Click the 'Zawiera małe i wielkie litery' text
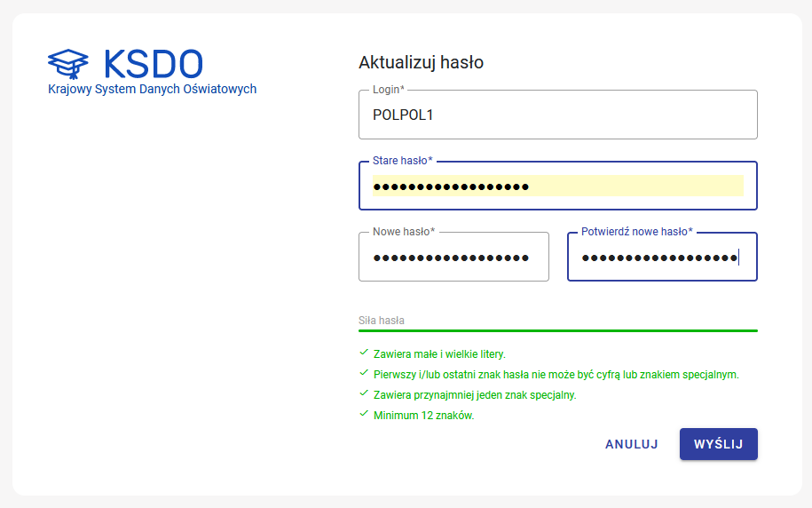The width and height of the screenshot is (812, 508). click(439, 353)
